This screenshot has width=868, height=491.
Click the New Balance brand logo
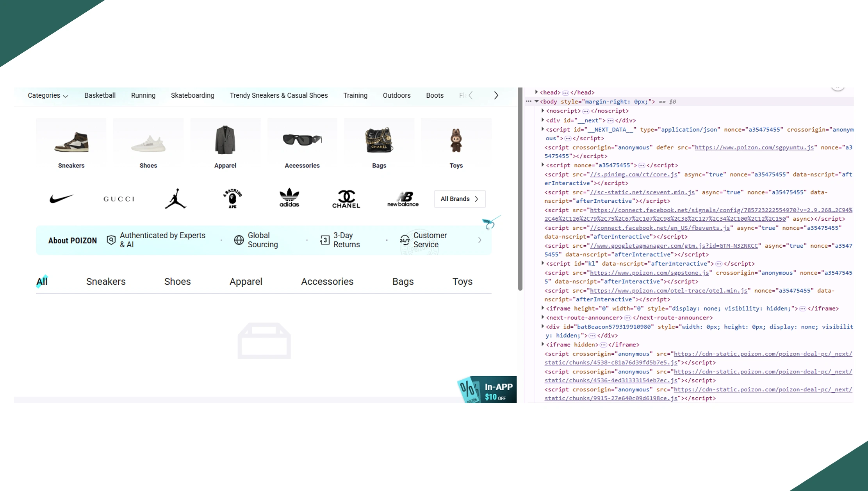point(403,199)
